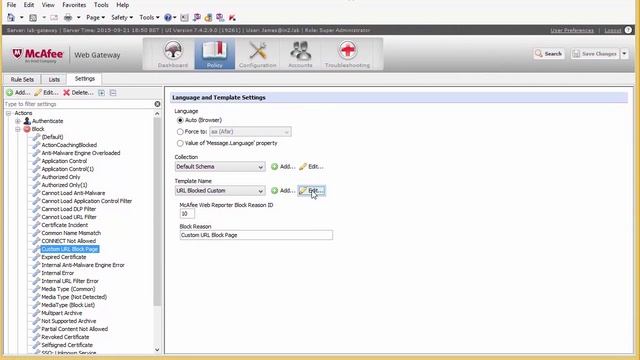This screenshot has width=640, height=360.
Task: Select Anti-Malware Engine Overloaded setting
Action: pos(81,153)
